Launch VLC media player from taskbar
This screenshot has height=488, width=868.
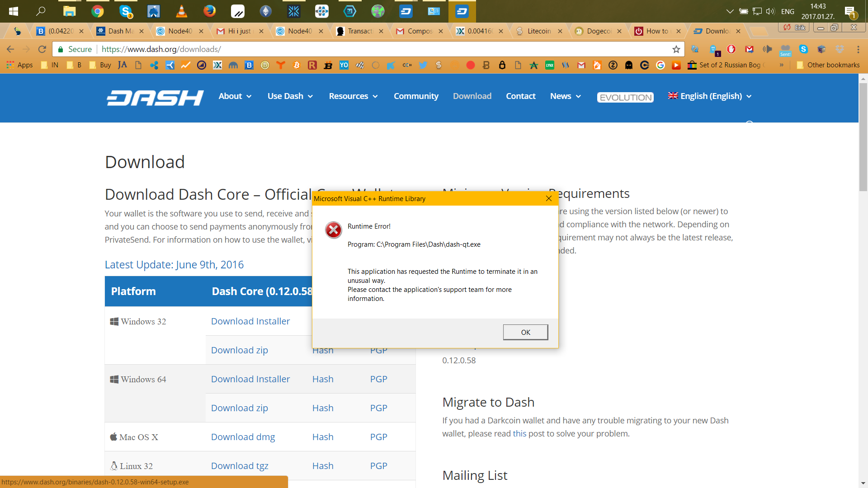pyautogui.click(x=181, y=11)
